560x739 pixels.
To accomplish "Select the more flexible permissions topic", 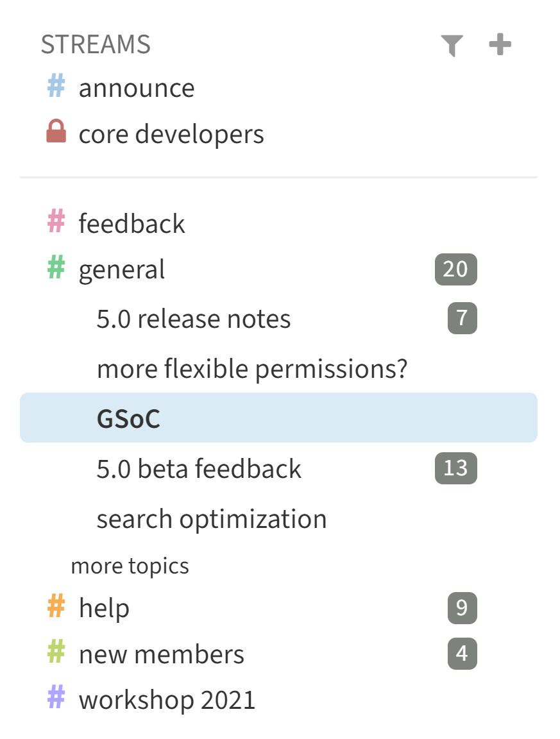I will click(x=252, y=369).
